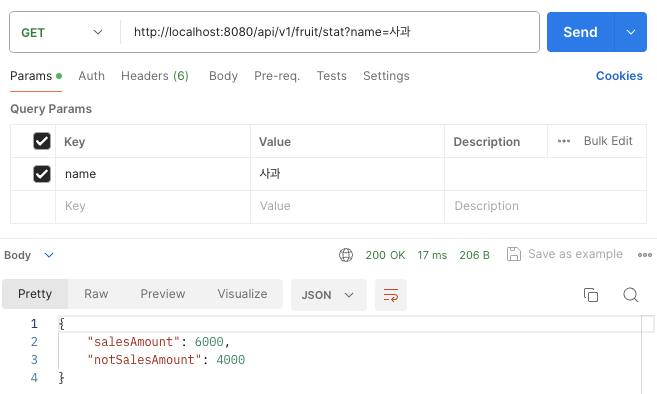Select the Pretty response view
Screen dimensions: 657x394
[35, 294]
